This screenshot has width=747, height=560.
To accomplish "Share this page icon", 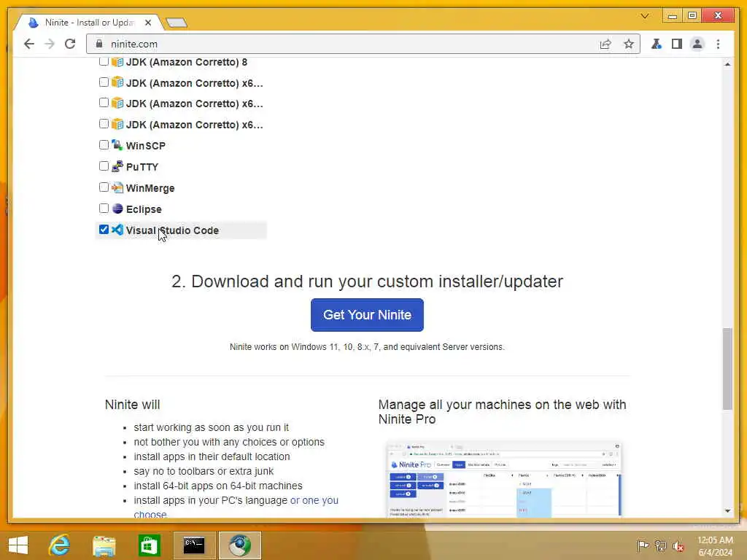I will click(605, 44).
